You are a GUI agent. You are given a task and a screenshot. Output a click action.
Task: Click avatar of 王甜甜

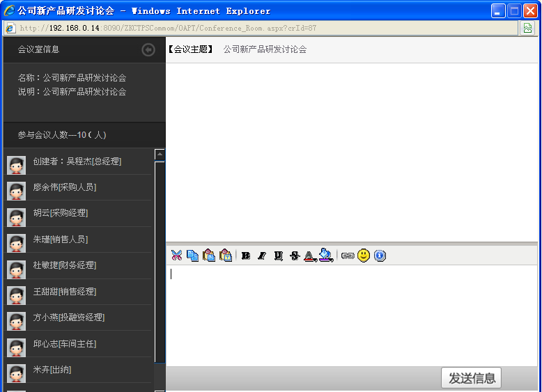(x=16, y=295)
